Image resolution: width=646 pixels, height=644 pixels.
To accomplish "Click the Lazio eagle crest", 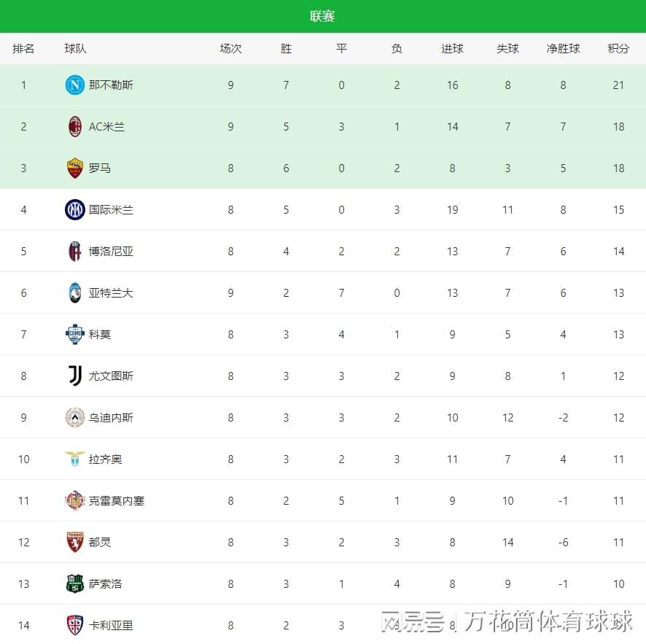I will pos(75,459).
